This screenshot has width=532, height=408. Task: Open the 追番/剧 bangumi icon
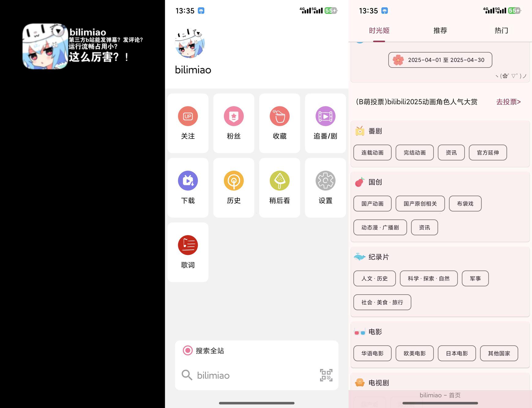pyautogui.click(x=325, y=116)
